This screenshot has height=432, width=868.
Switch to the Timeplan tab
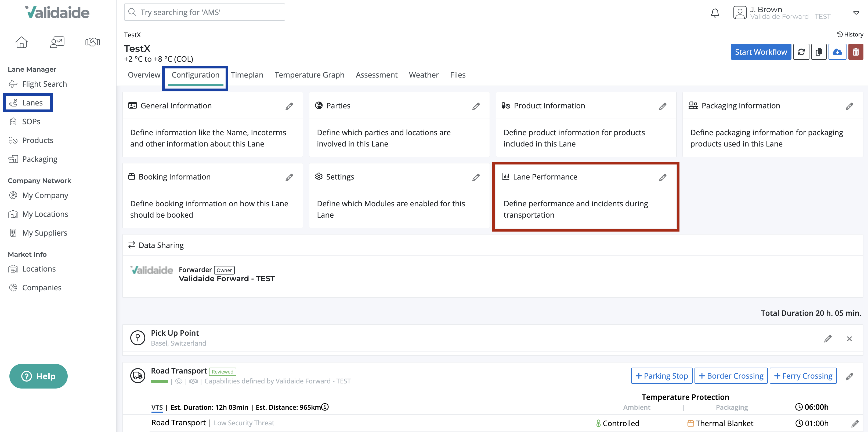[x=247, y=75]
